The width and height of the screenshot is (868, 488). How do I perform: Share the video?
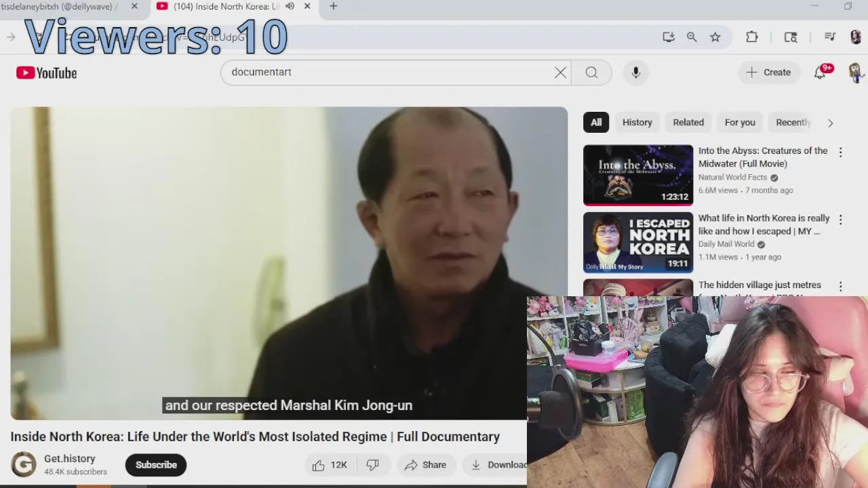425,465
